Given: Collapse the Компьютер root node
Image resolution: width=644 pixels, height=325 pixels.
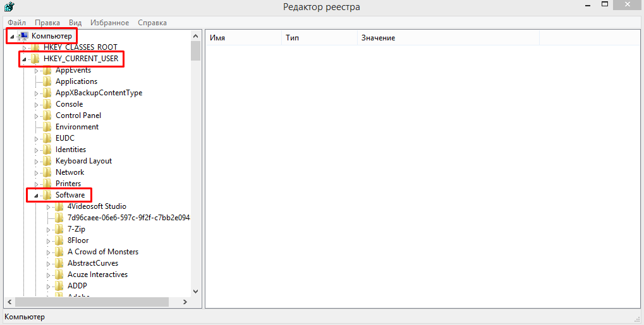Looking at the screenshot, I should point(12,37).
